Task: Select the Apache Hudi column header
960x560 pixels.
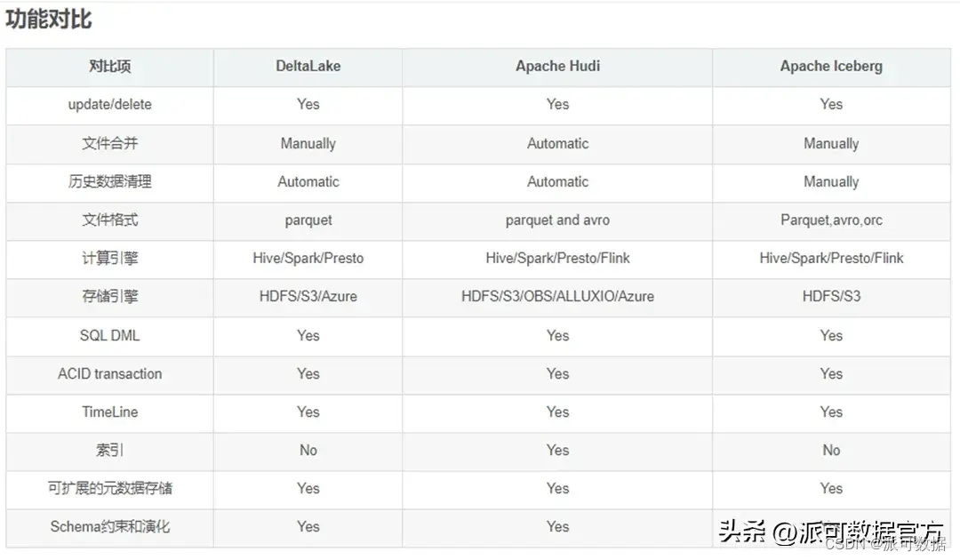Action: 557,66
